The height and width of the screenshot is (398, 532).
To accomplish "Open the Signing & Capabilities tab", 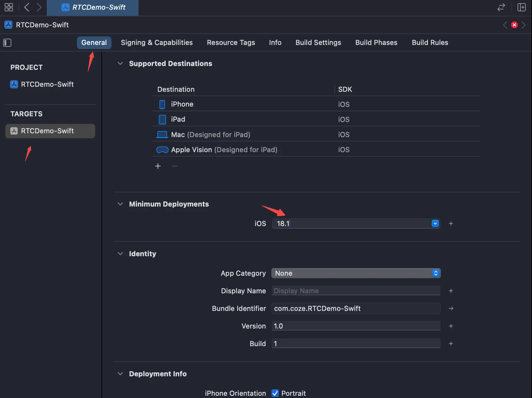I will pyautogui.click(x=157, y=43).
